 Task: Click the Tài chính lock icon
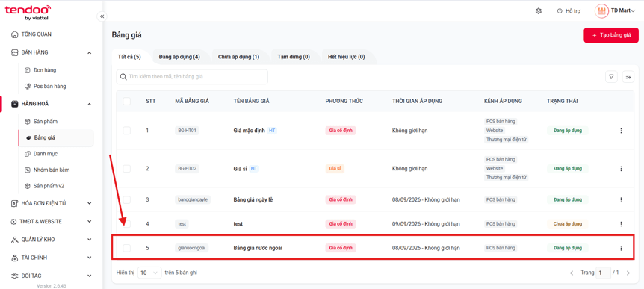[x=15, y=258]
